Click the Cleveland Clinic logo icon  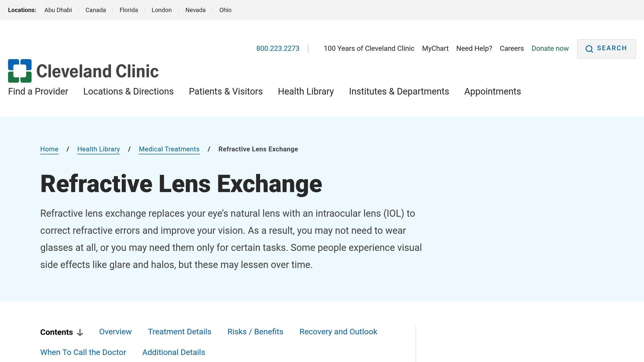(x=20, y=71)
